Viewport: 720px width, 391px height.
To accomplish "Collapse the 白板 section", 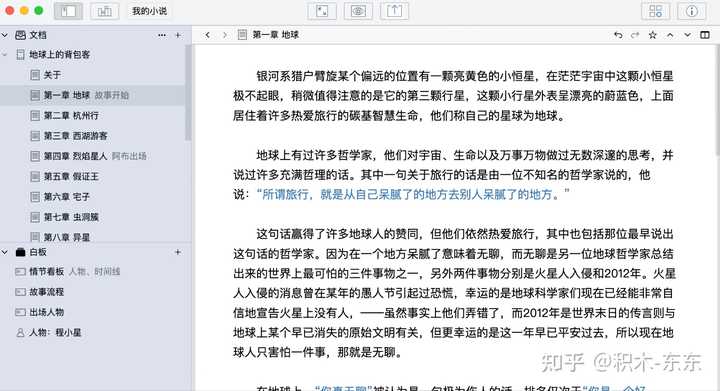I will [5, 252].
